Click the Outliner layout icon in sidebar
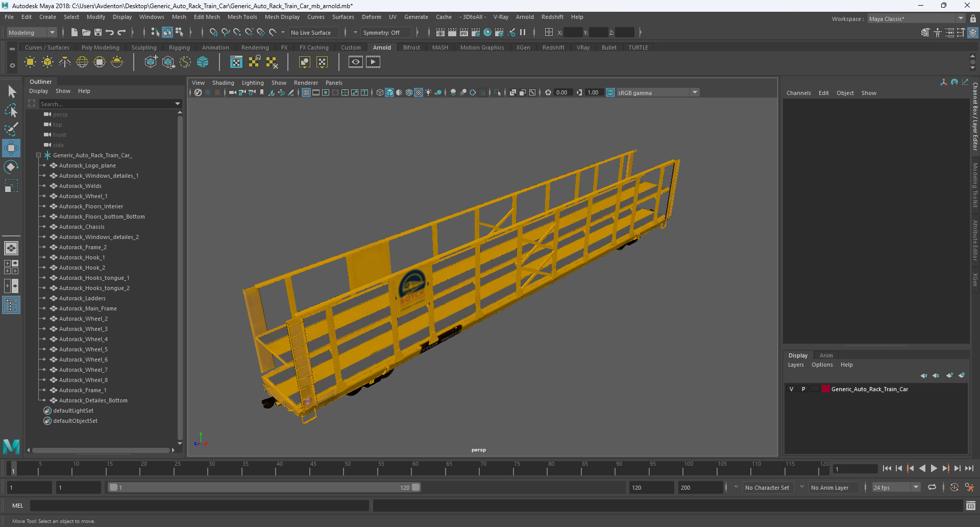The image size is (980, 527). (11, 305)
